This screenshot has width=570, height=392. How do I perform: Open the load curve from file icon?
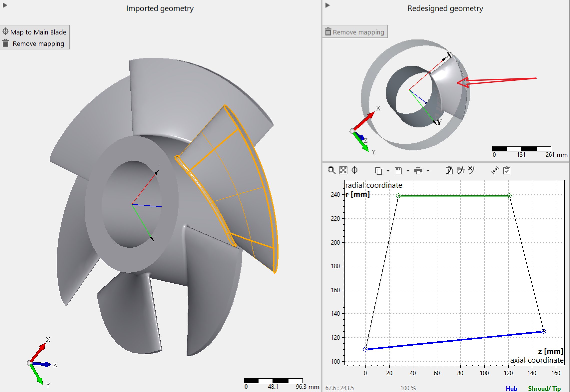(x=460, y=171)
